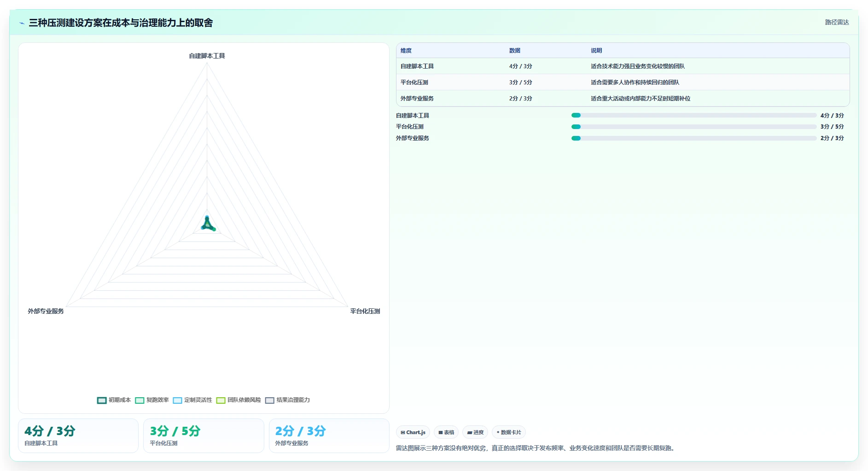868x471 pixels.
Task: Click the 2分 / 3分 value in the table
Action: [521, 99]
